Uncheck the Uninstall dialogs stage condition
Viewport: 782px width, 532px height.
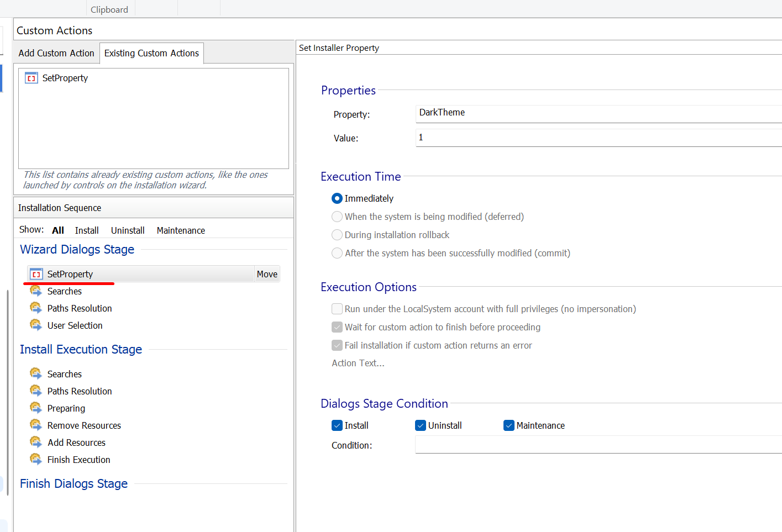pos(421,425)
